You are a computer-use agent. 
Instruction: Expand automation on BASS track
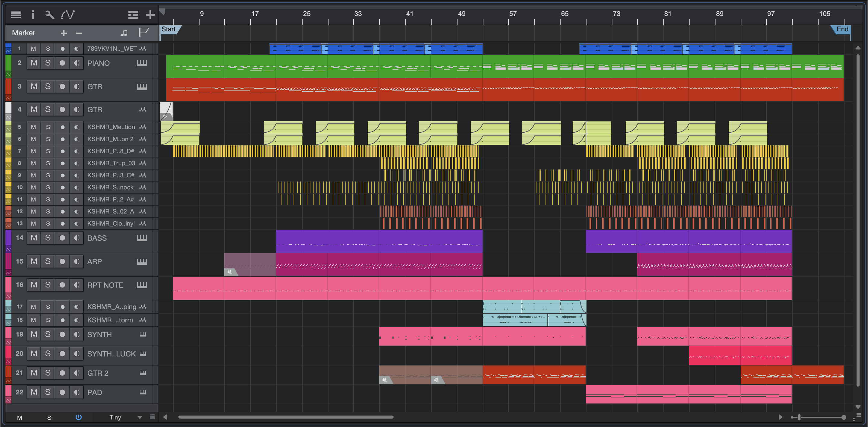click(8, 249)
